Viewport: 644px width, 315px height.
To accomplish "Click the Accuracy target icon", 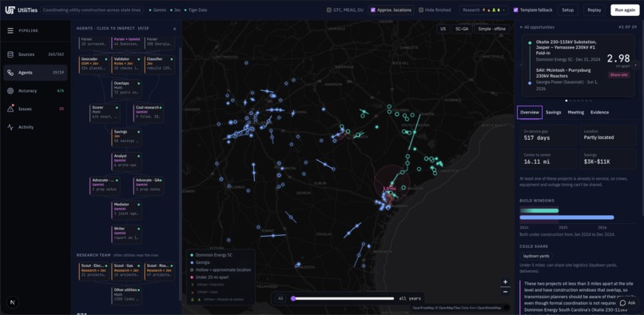I will 10,91.
